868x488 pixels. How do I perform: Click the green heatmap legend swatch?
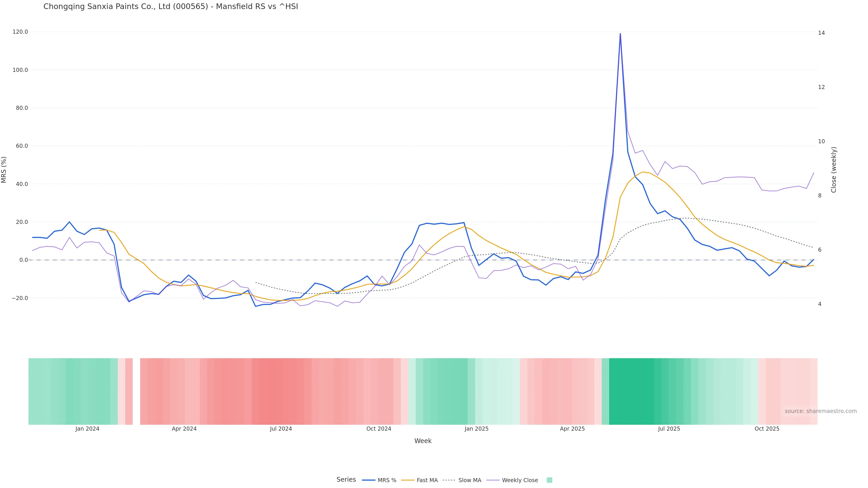549,480
